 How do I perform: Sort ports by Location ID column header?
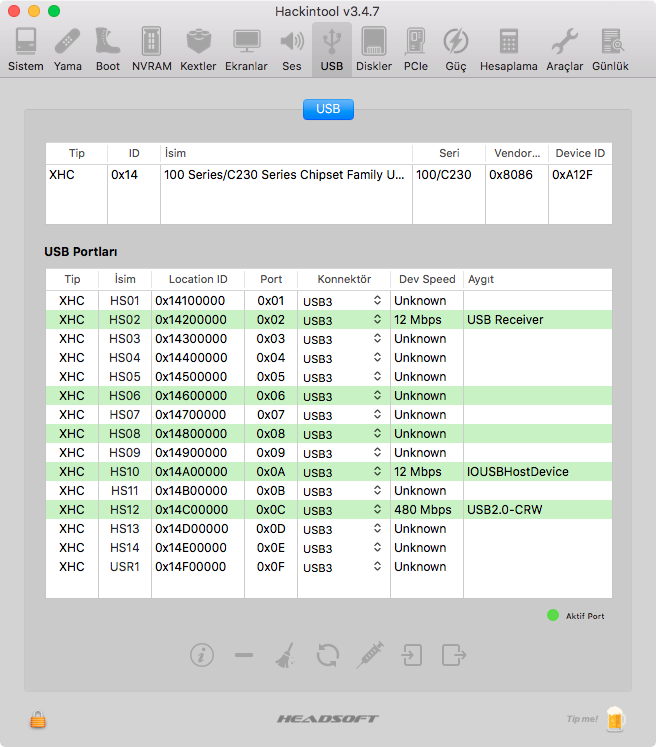pyautogui.click(x=197, y=280)
